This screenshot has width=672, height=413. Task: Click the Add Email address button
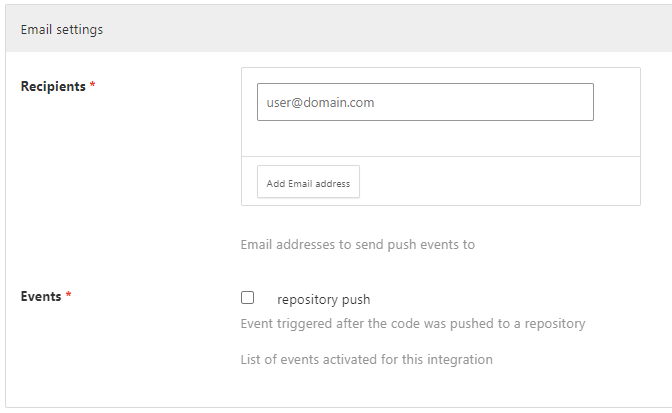pyautogui.click(x=308, y=183)
